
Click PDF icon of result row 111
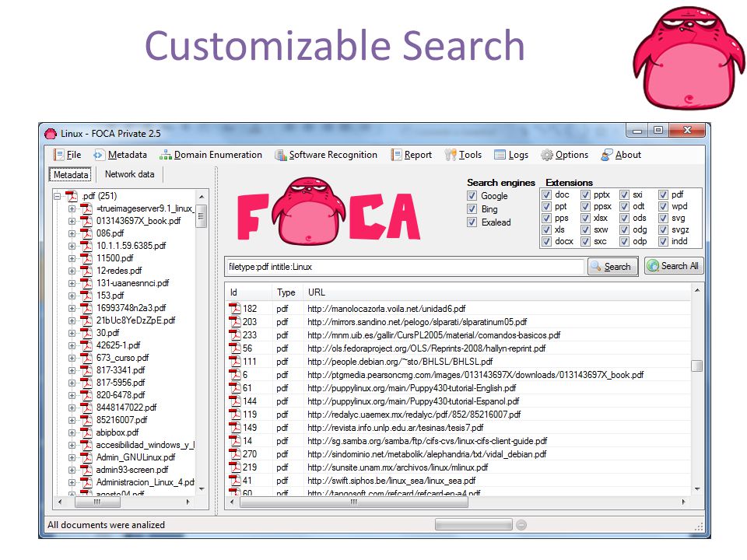(x=234, y=362)
